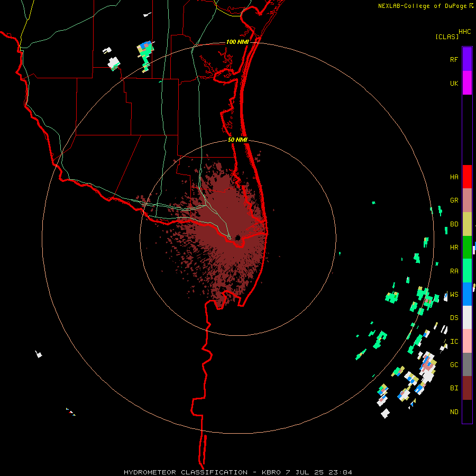476x476 pixels.
Task: Click the BI legend label text
Action: pyautogui.click(x=454, y=388)
